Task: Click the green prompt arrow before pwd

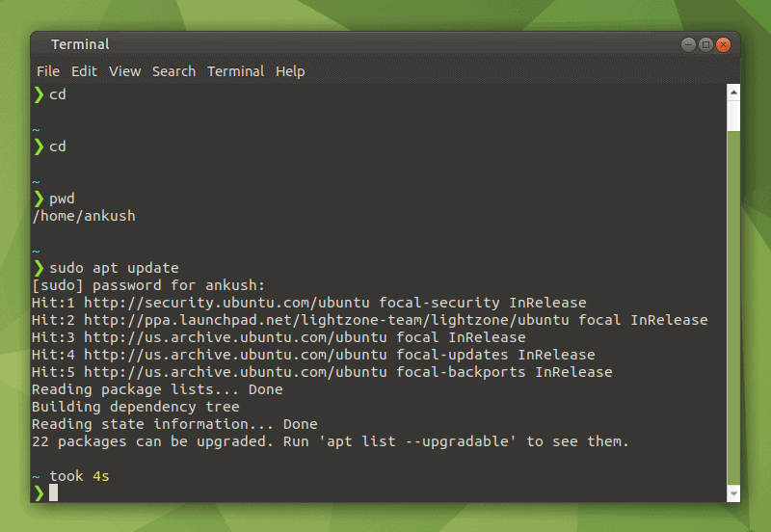Action: pos(39,199)
